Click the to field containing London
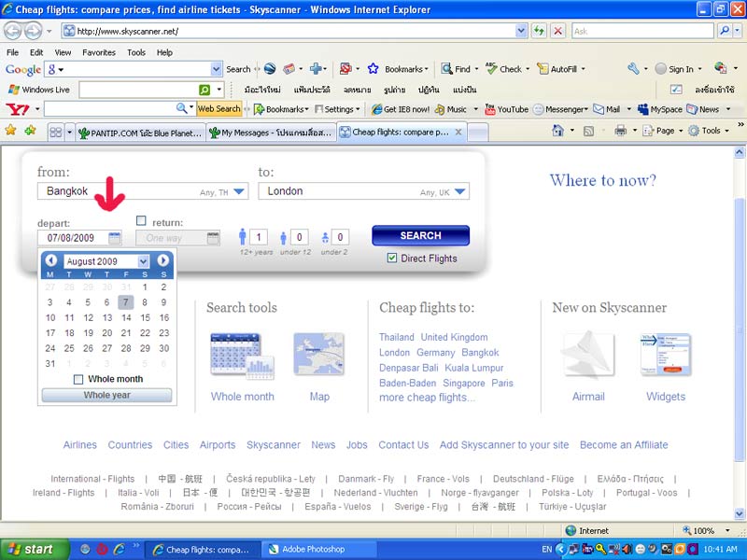This screenshot has height=560, width=747. (x=363, y=191)
